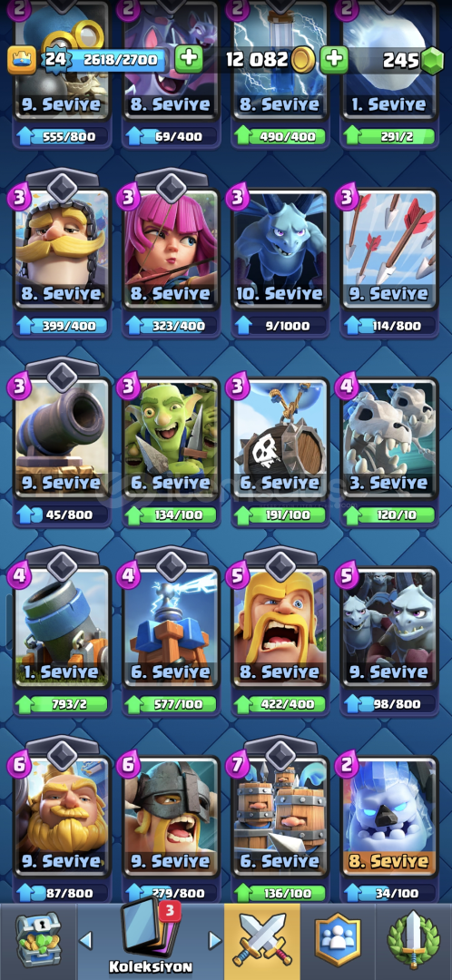Go to next tab with right arrow

pyautogui.click(x=214, y=940)
